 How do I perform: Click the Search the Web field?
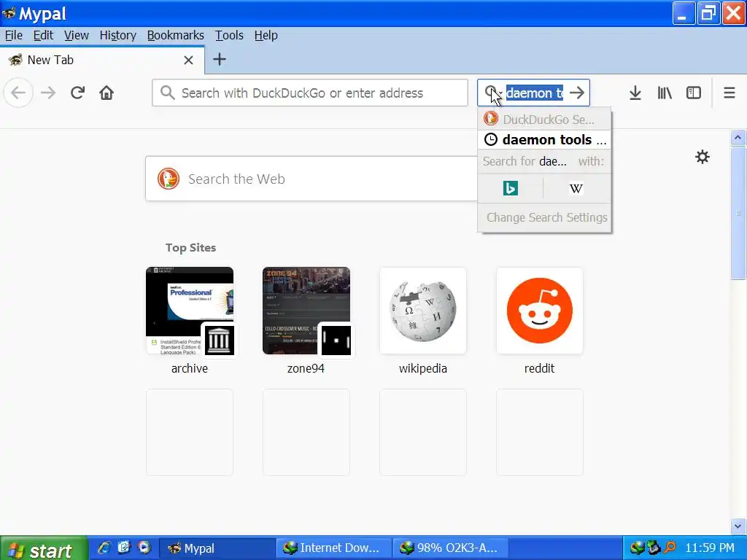pyautogui.click(x=312, y=179)
